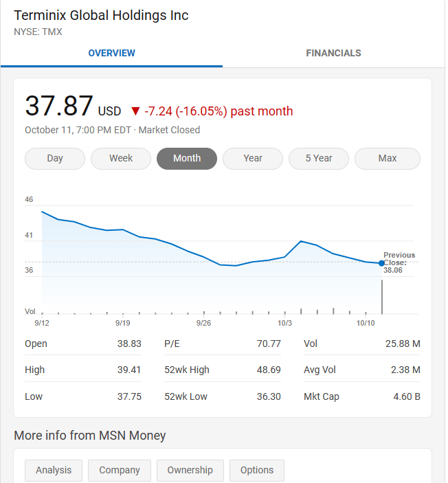Open the Analysis section

pos(54,471)
